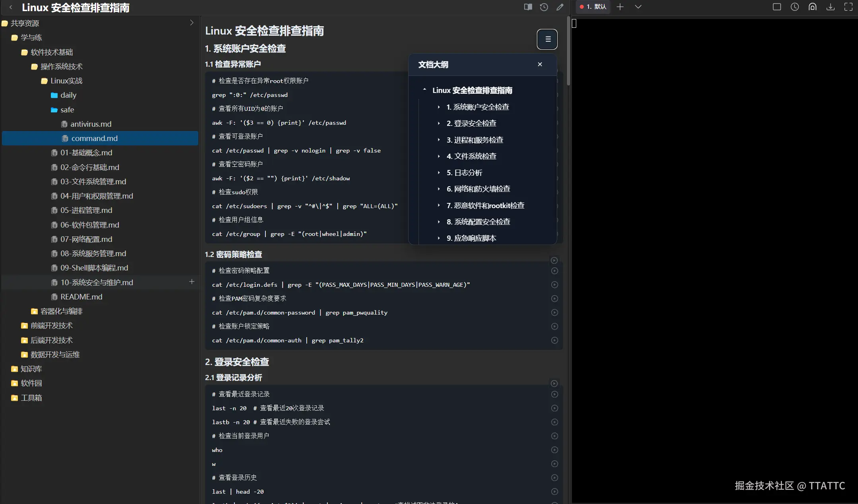Screen dimensions: 858x504
Task: Toggle the document outline button
Action: (x=547, y=39)
